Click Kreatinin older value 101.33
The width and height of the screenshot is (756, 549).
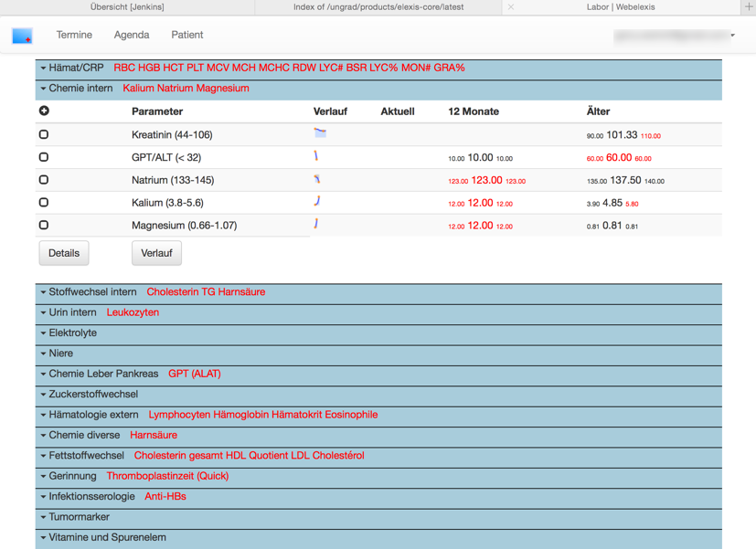(622, 135)
